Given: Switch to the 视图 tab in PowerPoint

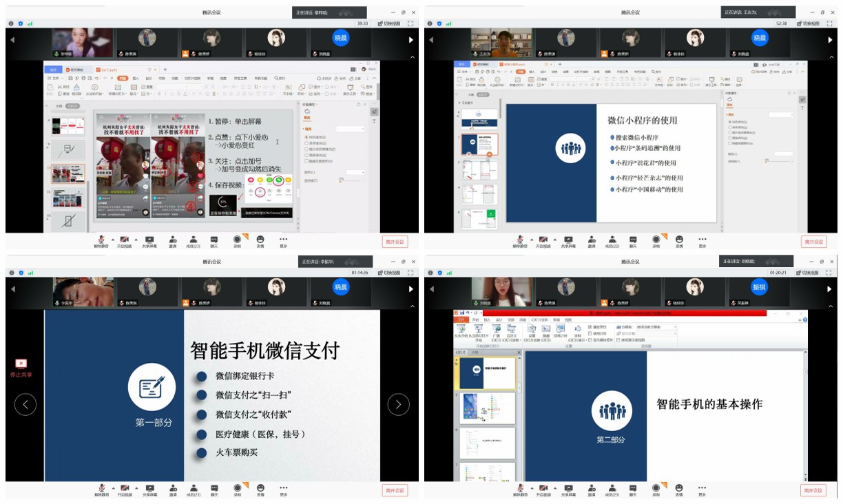Looking at the screenshot, I should [569, 319].
